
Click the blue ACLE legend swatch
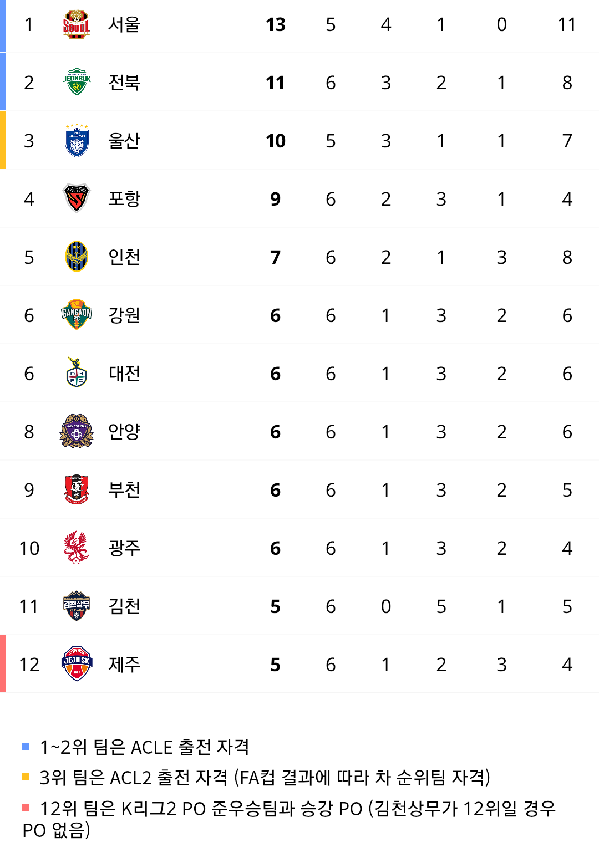(26, 747)
